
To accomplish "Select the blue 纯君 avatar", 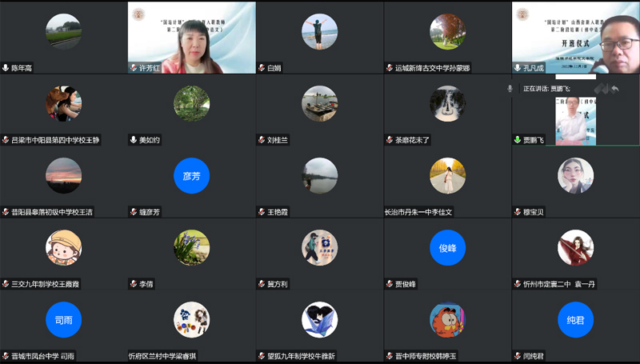I will pyautogui.click(x=575, y=320).
